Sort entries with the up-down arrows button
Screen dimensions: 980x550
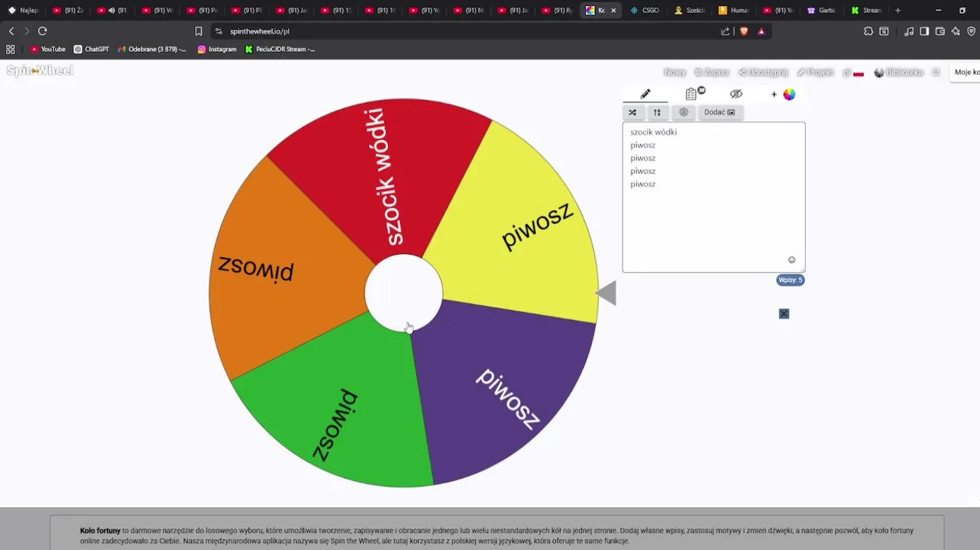coord(657,112)
